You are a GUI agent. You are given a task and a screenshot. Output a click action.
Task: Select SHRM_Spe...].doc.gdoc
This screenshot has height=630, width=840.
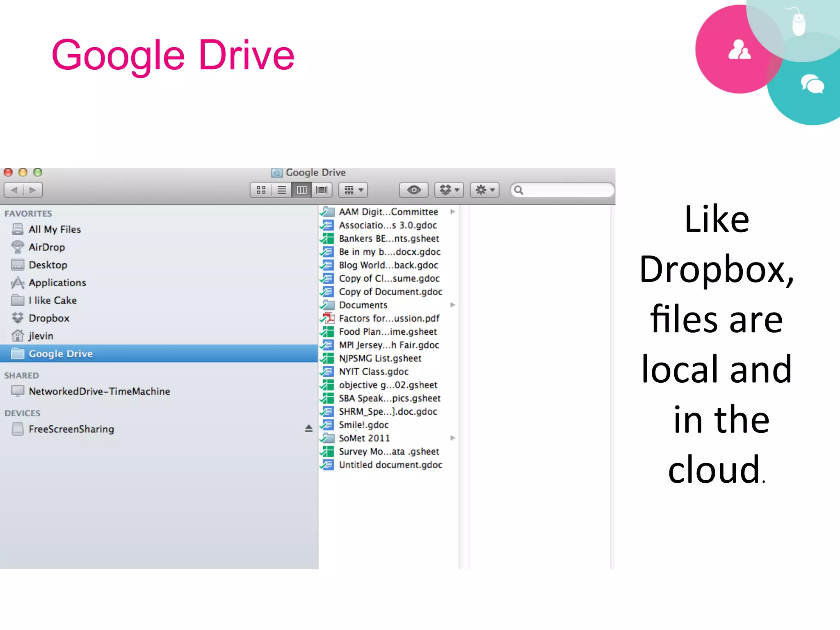pos(388,411)
